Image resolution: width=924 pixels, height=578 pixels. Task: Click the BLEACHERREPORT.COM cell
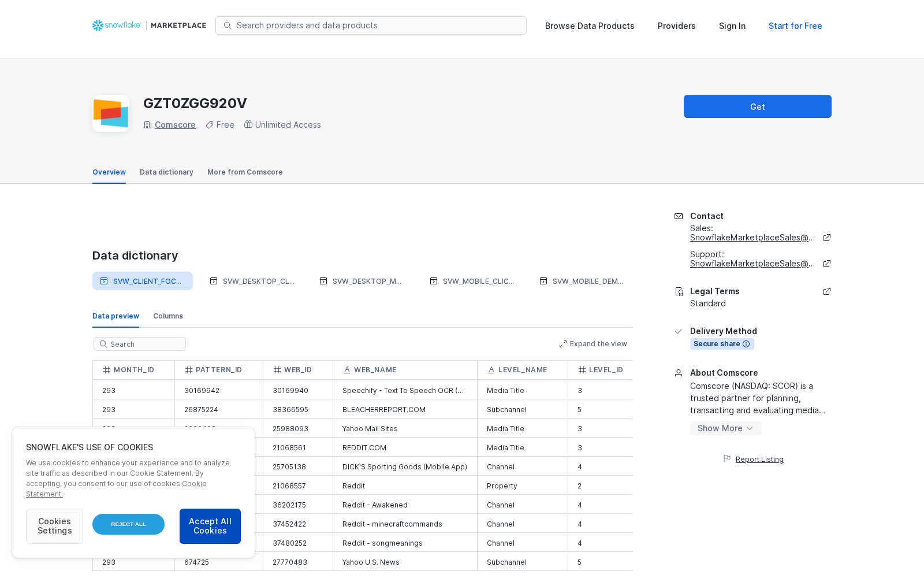[405, 410]
